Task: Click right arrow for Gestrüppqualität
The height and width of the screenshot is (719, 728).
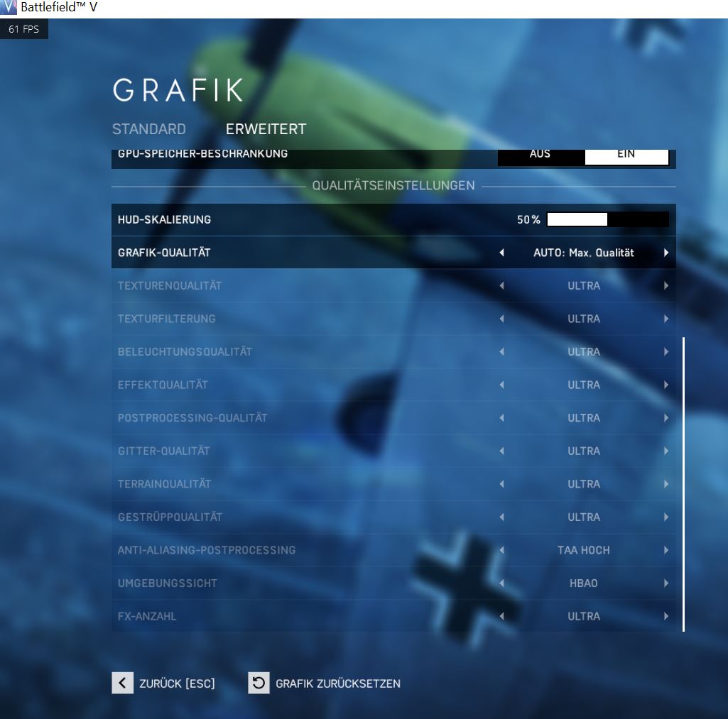Action: point(666,517)
